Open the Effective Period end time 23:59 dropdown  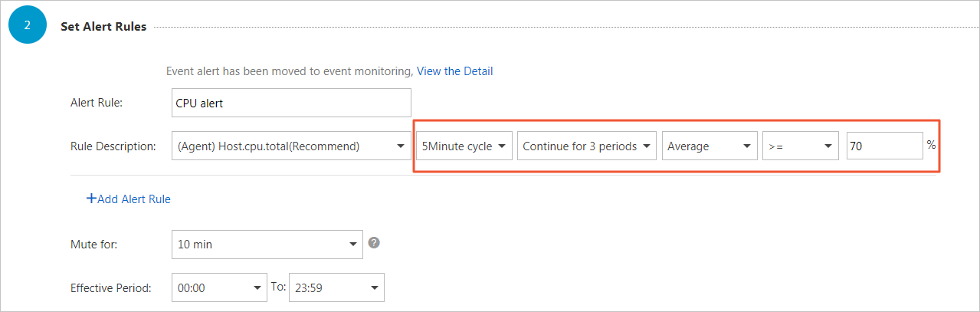(x=336, y=288)
